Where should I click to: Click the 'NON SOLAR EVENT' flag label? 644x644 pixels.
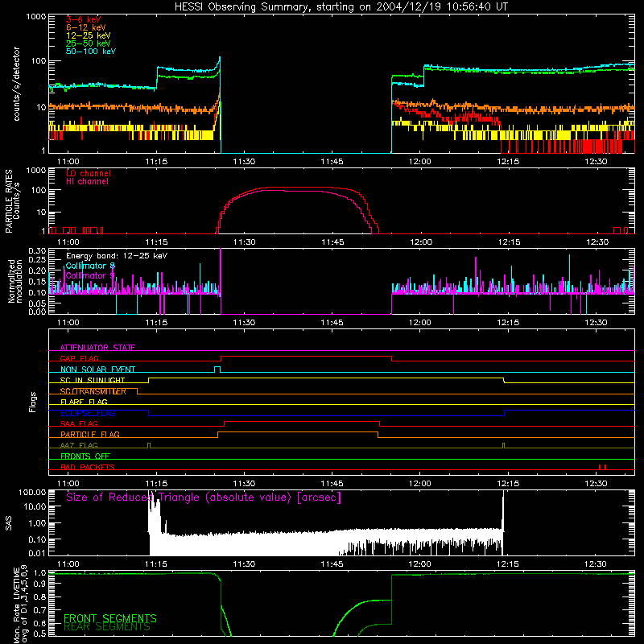(x=97, y=369)
